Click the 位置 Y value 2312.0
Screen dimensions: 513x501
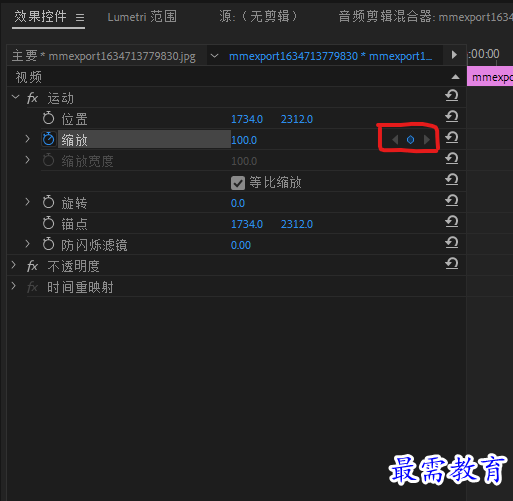[297, 119]
